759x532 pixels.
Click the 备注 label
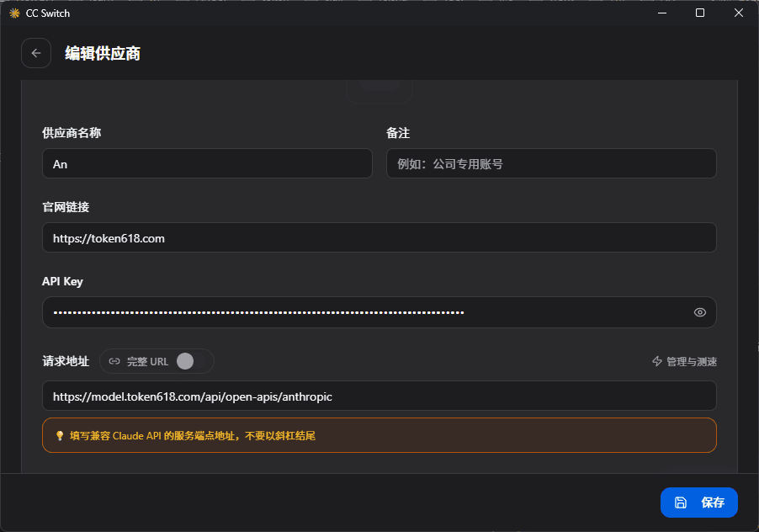[398, 133]
